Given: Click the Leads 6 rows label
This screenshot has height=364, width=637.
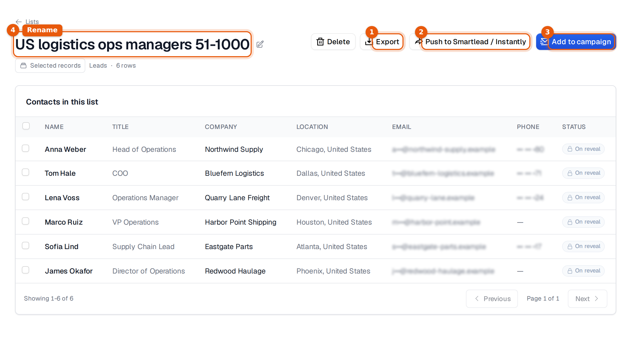Looking at the screenshot, I should pos(112,66).
